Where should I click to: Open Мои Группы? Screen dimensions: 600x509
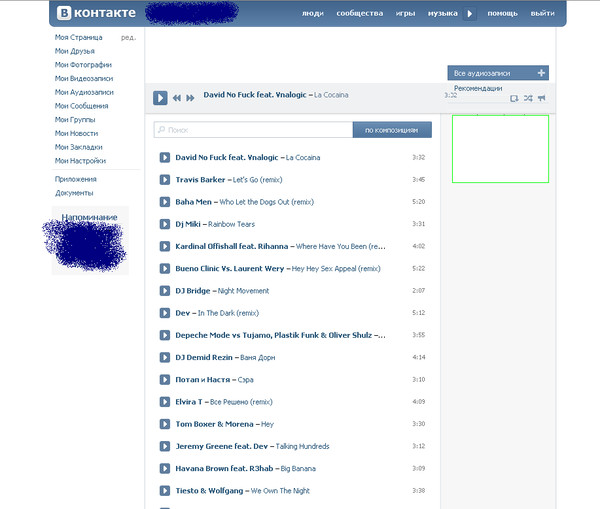click(75, 120)
